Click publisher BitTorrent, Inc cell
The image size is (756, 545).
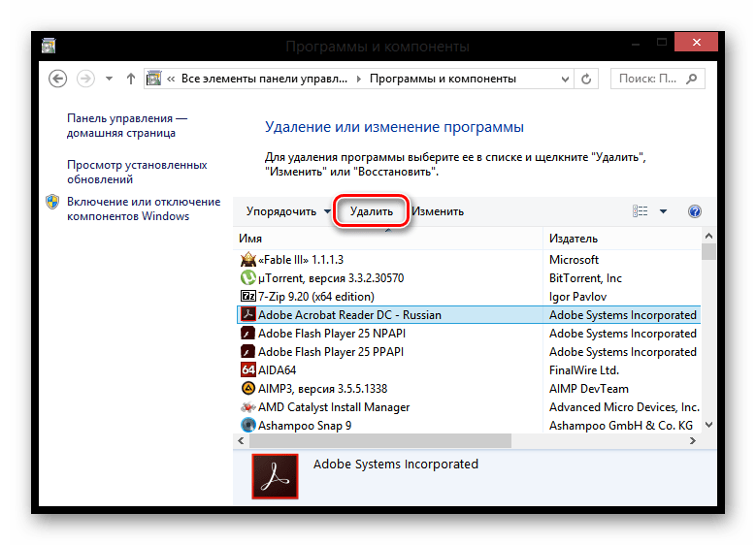point(585,278)
